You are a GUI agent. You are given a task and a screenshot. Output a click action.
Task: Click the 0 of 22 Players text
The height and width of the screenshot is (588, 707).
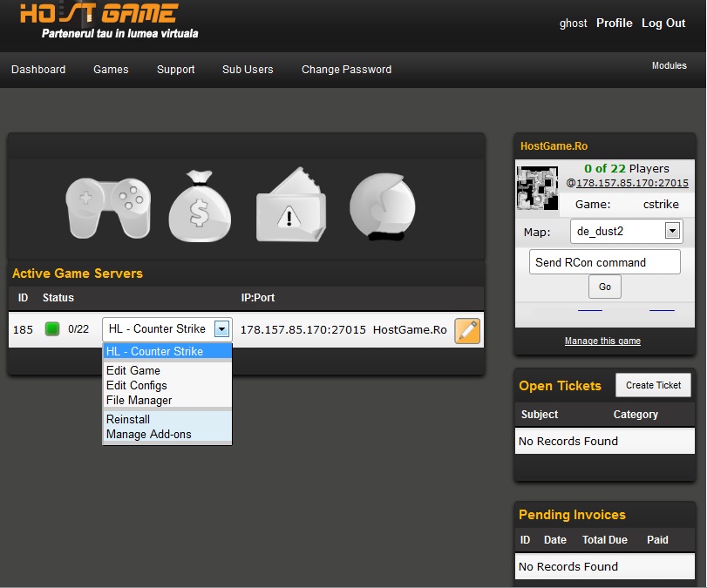[626, 168]
